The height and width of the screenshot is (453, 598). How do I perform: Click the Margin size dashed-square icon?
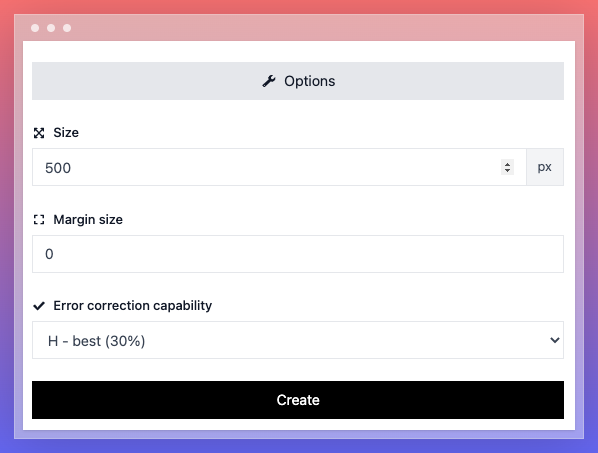(39, 220)
